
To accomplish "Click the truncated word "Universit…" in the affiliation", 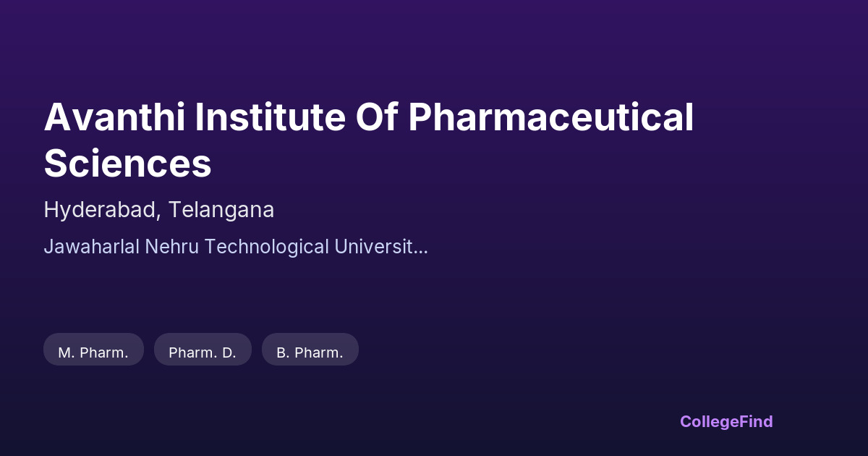I will tap(380, 247).
